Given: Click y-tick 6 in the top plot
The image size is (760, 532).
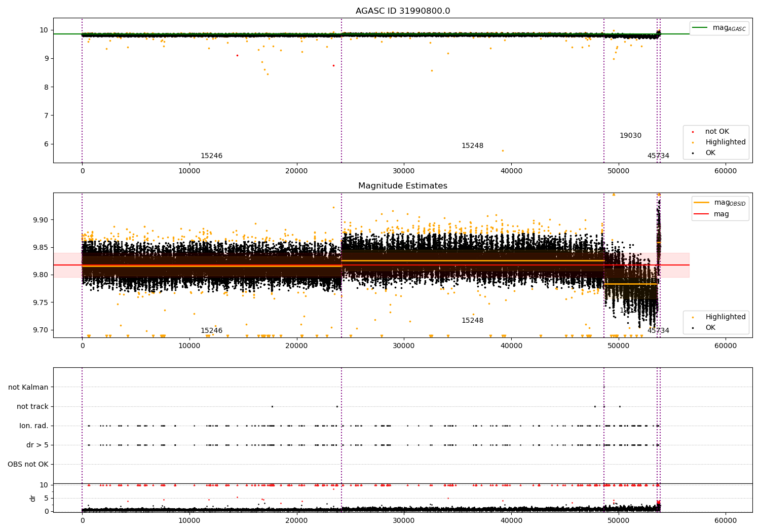Looking at the screenshot, I should [x=46, y=144].
